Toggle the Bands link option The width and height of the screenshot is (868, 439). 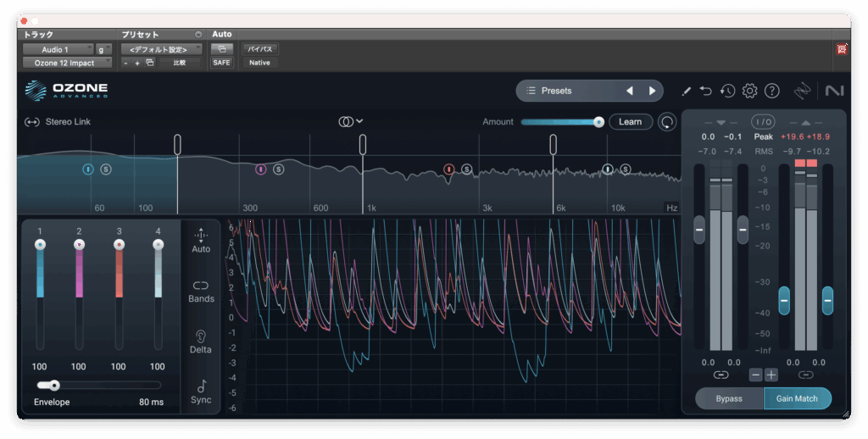click(x=201, y=286)
